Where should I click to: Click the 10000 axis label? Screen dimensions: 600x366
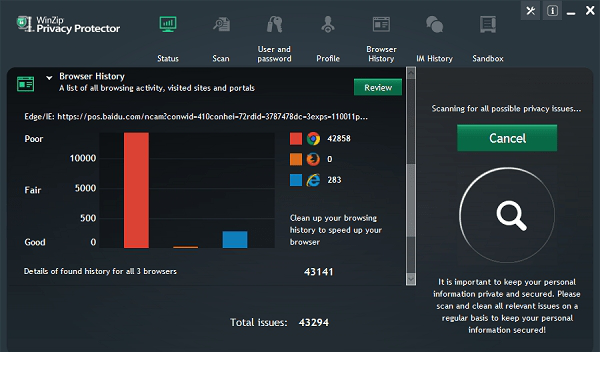pos(83,158)
